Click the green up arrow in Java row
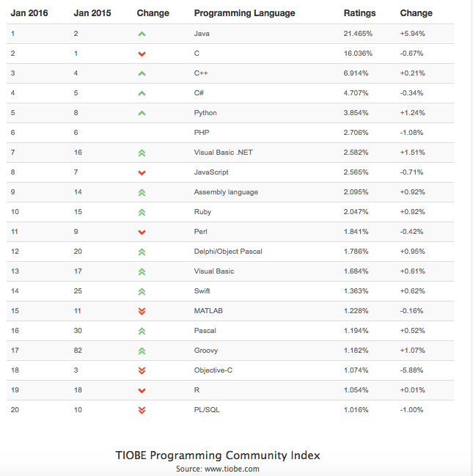Viewport: 473px width, 476px height. click(x=142, y=34)
